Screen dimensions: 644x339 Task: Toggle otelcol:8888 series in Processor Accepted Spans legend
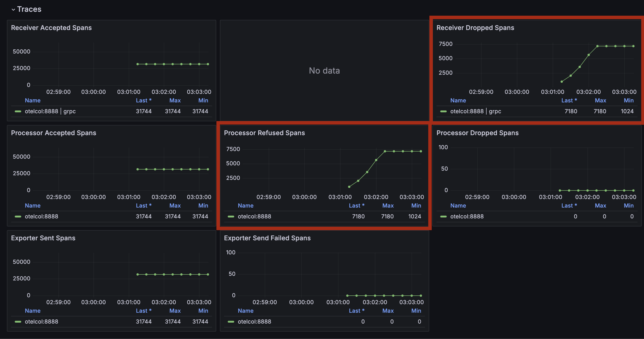click(x=41, y=216)
